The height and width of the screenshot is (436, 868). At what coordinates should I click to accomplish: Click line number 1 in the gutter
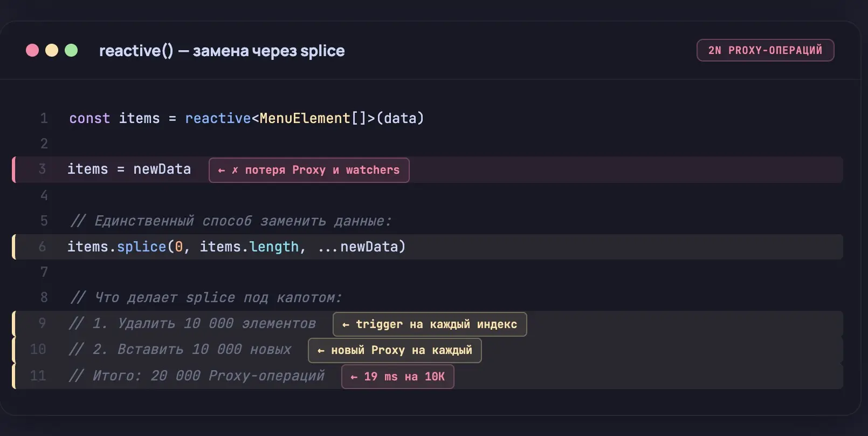point(44,118)
